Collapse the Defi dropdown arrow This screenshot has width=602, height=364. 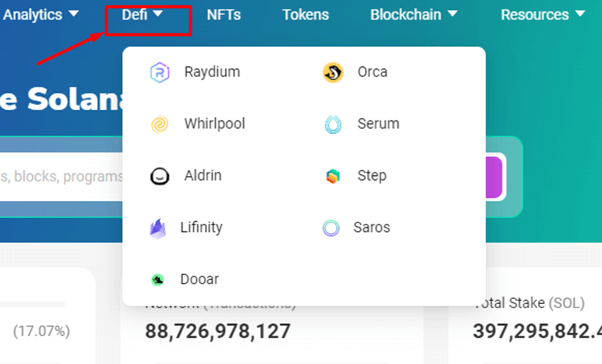point(157,14)
